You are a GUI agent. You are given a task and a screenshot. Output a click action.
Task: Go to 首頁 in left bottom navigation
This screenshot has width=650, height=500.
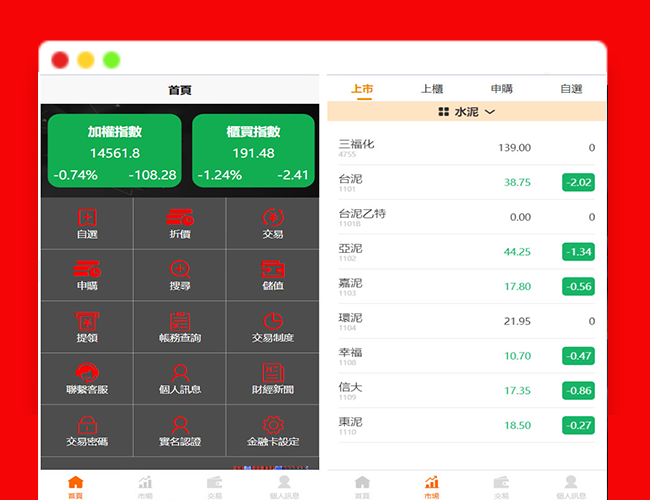pos(75,487)
